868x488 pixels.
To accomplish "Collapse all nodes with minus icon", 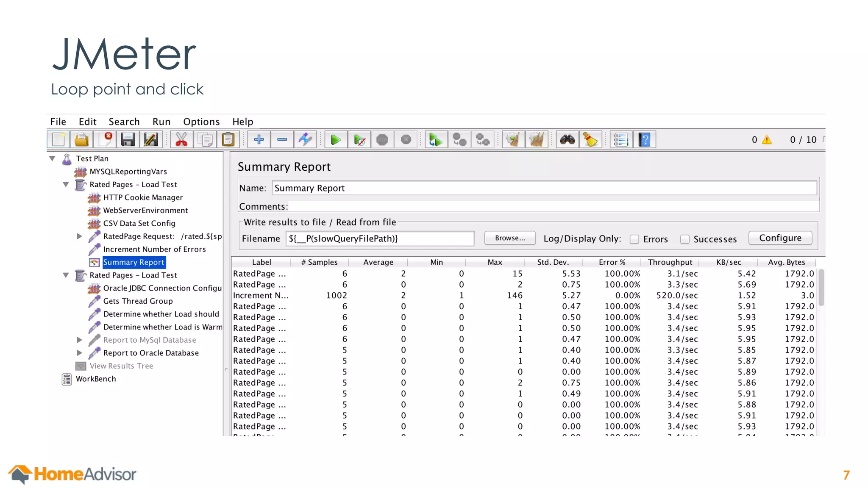I will pyautogui.click(x=282, y=139).
